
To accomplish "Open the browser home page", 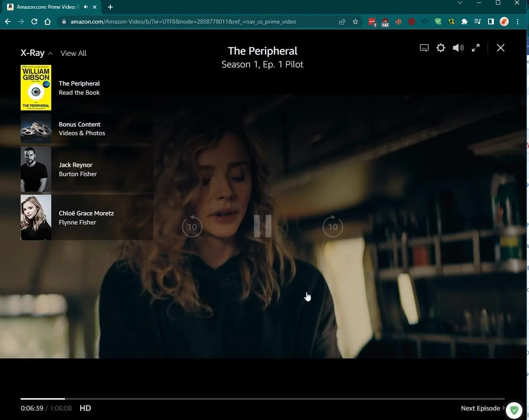I will click(48, 21).
